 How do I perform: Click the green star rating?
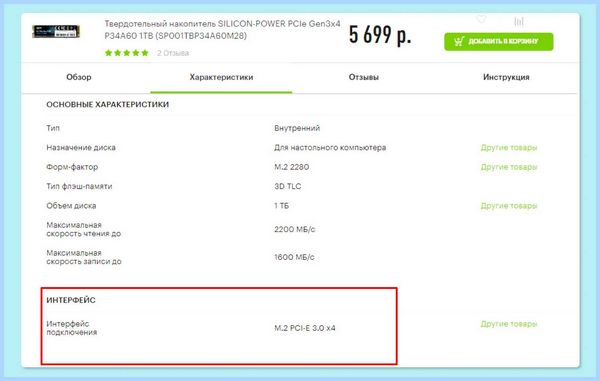(127, 53)
